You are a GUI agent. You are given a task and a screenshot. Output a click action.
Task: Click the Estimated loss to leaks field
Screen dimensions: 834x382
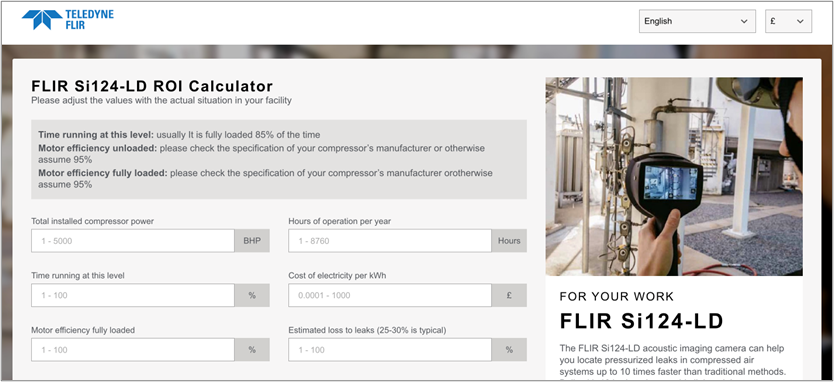pyautogui.click(x=390, y=350)
